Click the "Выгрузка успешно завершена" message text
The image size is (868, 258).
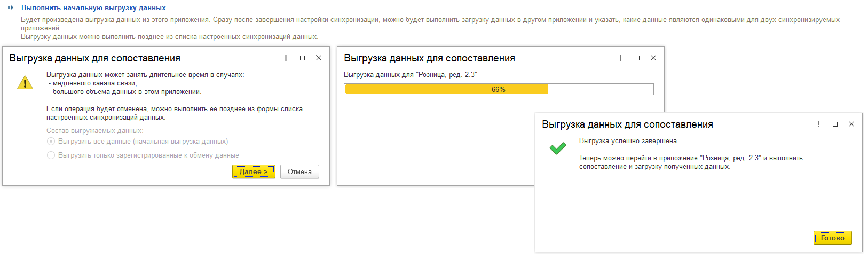pos(629,141)
